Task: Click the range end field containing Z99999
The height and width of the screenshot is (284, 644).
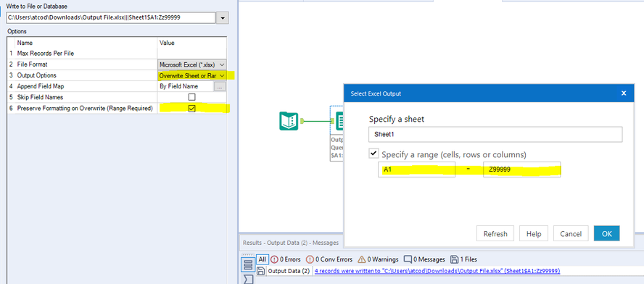Action: (x=521, y=170)
